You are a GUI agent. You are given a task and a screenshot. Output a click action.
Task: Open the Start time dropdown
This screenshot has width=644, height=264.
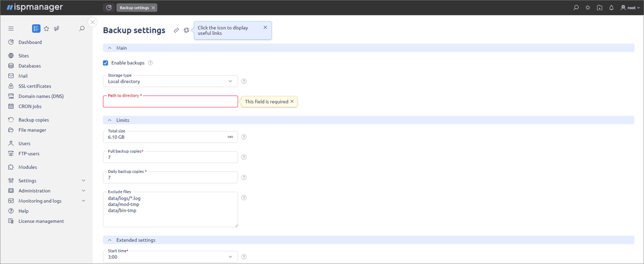170,257
